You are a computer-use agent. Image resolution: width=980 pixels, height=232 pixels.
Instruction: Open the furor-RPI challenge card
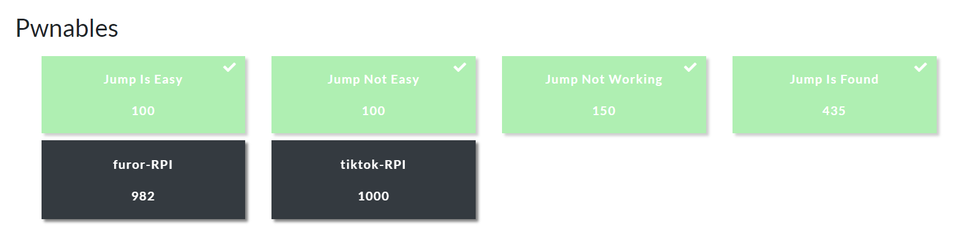[x=143, y=179]
